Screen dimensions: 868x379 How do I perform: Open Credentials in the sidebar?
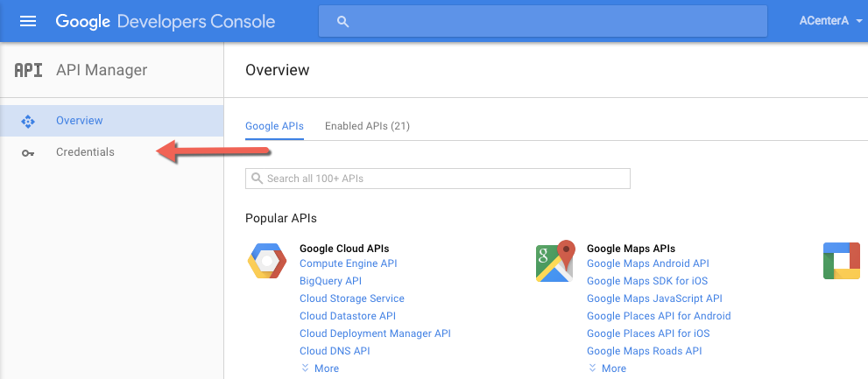coord(85,152)
